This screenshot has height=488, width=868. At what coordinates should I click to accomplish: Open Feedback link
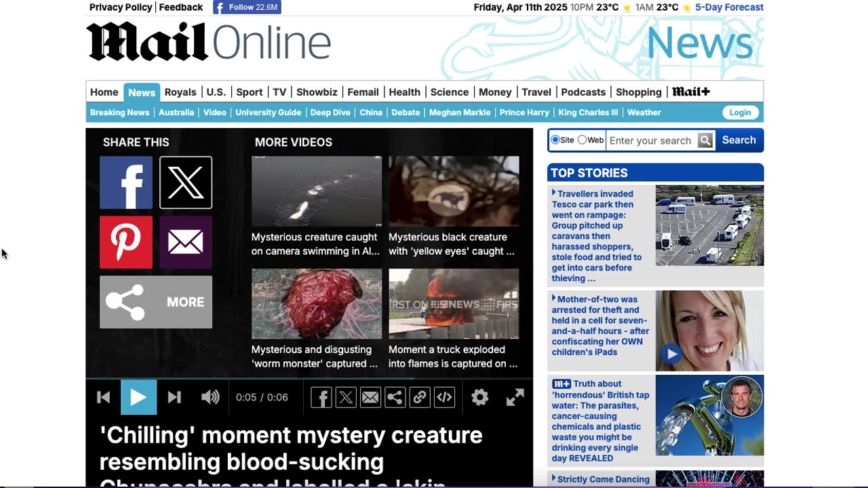pos(181,7)
